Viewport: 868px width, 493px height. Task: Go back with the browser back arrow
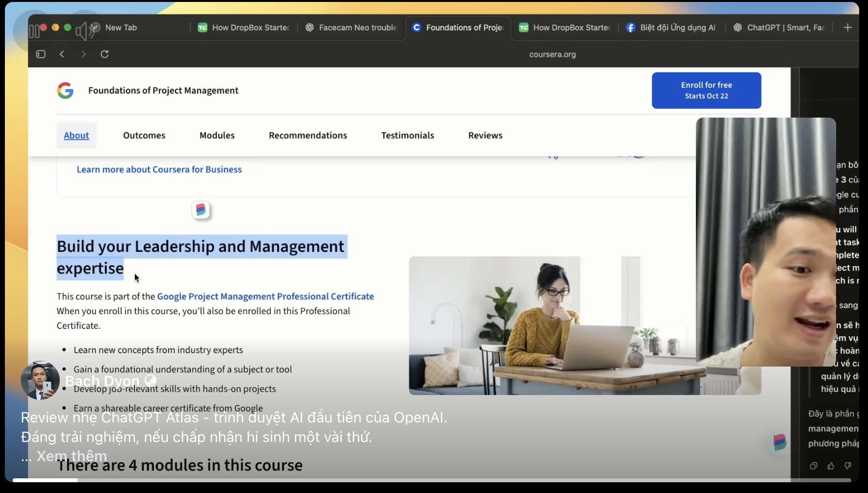click(x=62, y=54)
